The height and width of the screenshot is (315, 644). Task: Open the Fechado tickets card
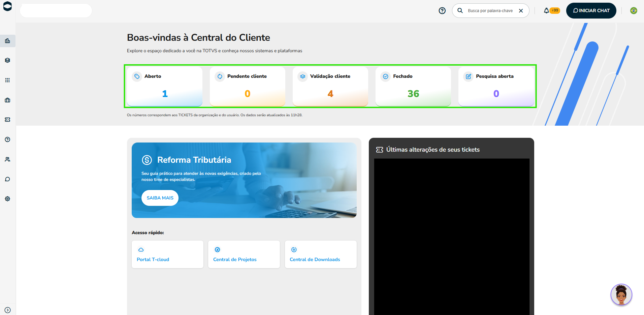tap(413, 86)
